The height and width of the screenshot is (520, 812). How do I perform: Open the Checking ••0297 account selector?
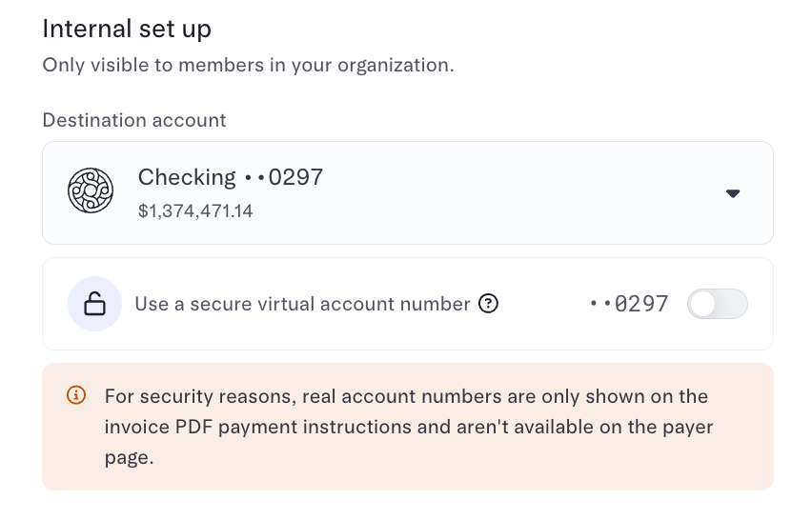(x=408, y=193)
